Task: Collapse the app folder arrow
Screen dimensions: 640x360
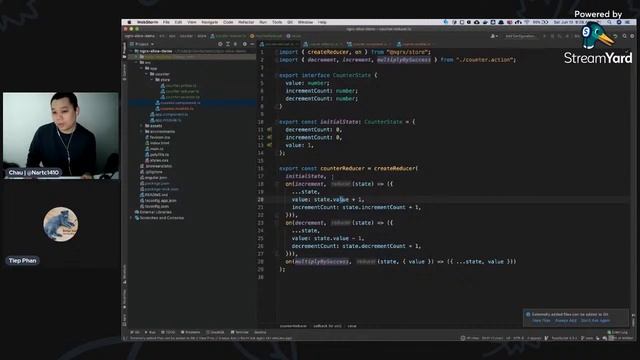Action: pos(142,68)
